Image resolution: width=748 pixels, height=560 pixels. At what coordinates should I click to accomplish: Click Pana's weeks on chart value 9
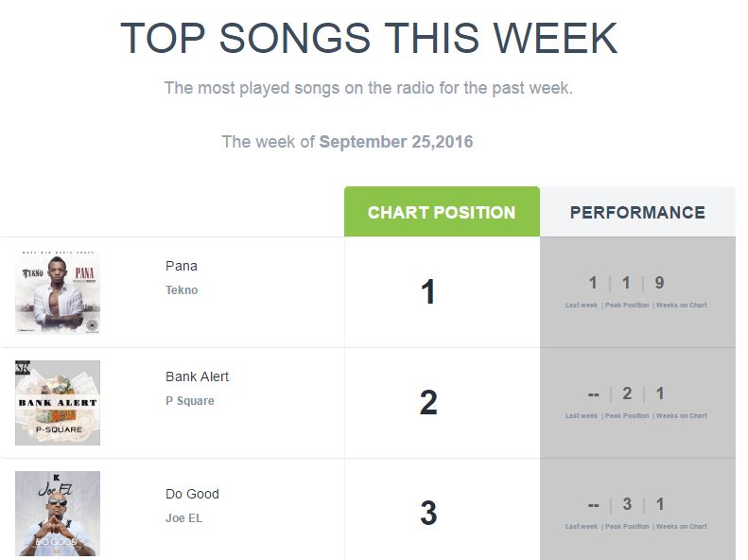click(x=659, y=283)
